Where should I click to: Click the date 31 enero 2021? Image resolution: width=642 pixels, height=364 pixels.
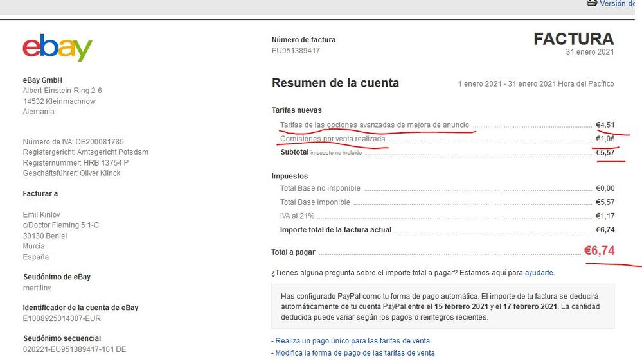click(589, 52)
